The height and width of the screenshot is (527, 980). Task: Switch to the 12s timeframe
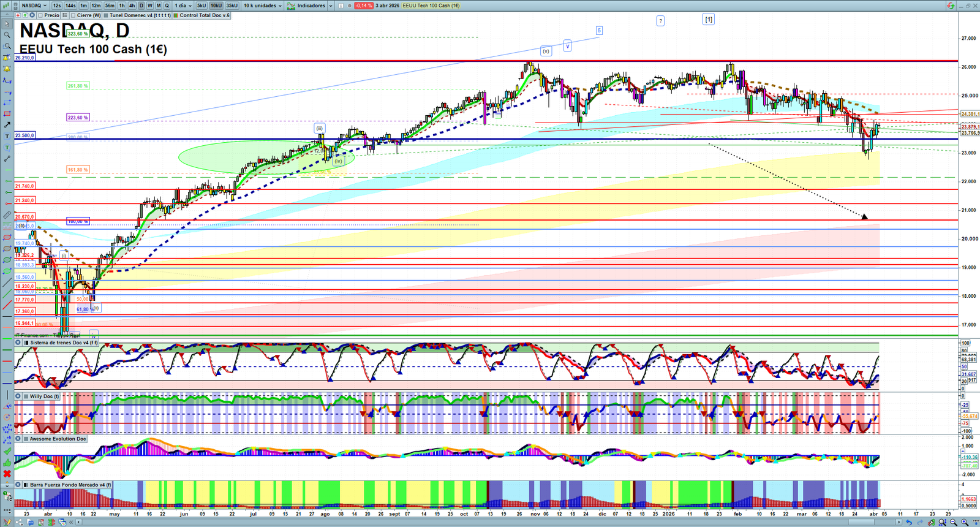pyautogui.click(x=57, y=6)
